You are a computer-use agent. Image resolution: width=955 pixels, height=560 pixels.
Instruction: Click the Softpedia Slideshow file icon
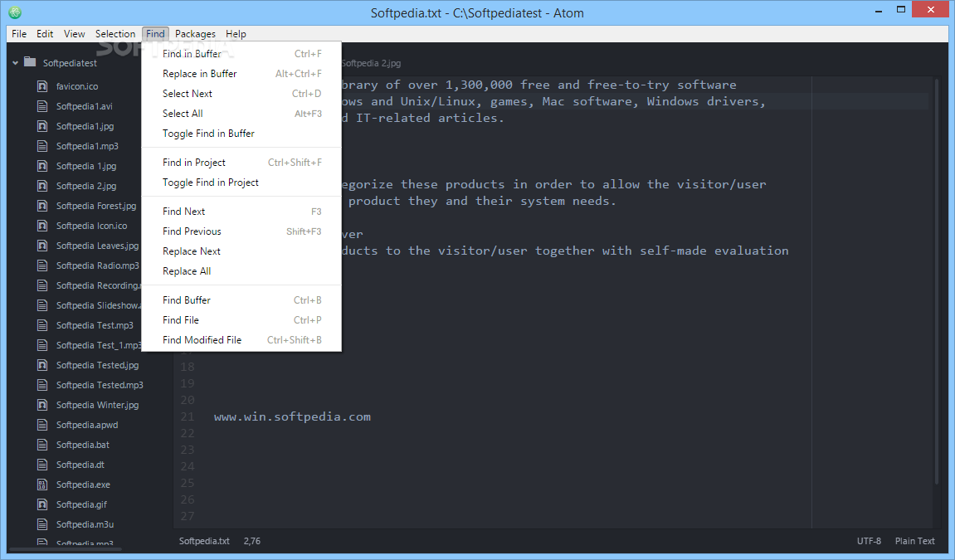42,305
